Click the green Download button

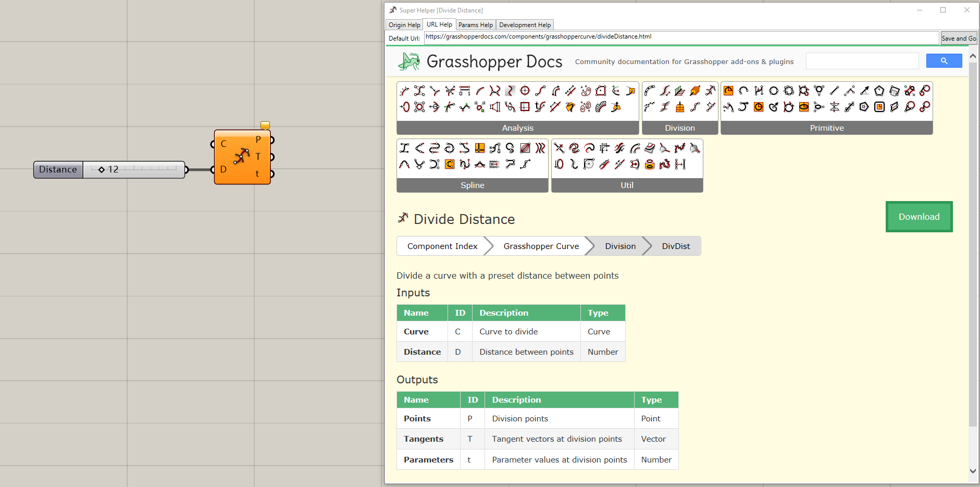tap(919, 217)
